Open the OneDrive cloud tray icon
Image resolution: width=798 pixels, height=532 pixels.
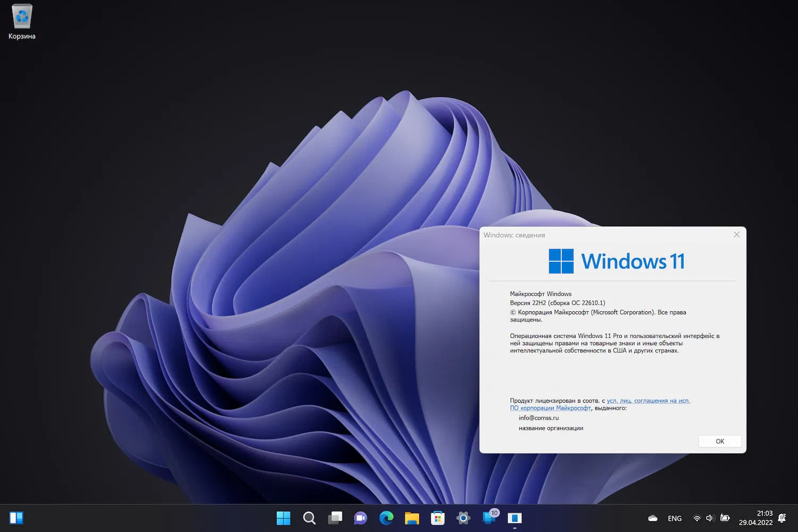tap(653, 518)
